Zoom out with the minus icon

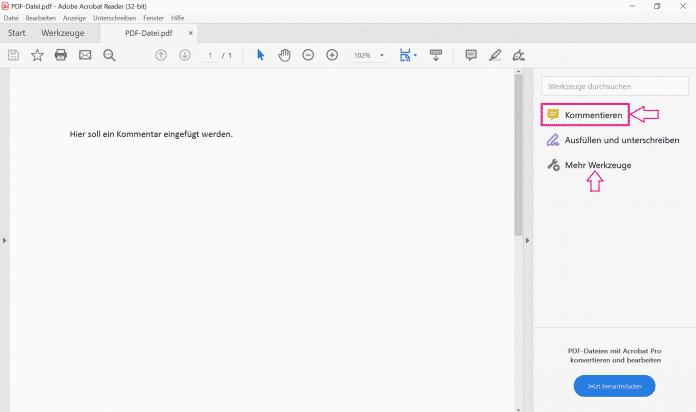pos(308,55)
